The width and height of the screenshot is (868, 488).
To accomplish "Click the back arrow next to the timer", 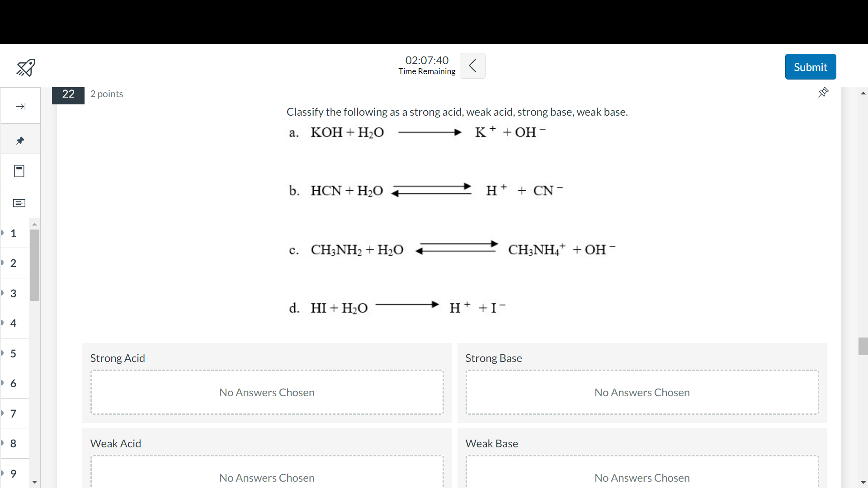I will click(472, 66).
